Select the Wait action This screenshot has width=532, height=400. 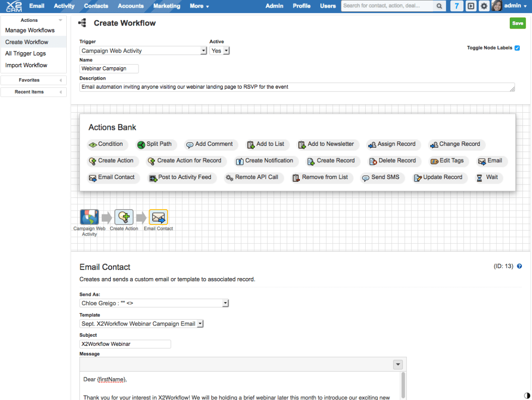coord(487,178)
